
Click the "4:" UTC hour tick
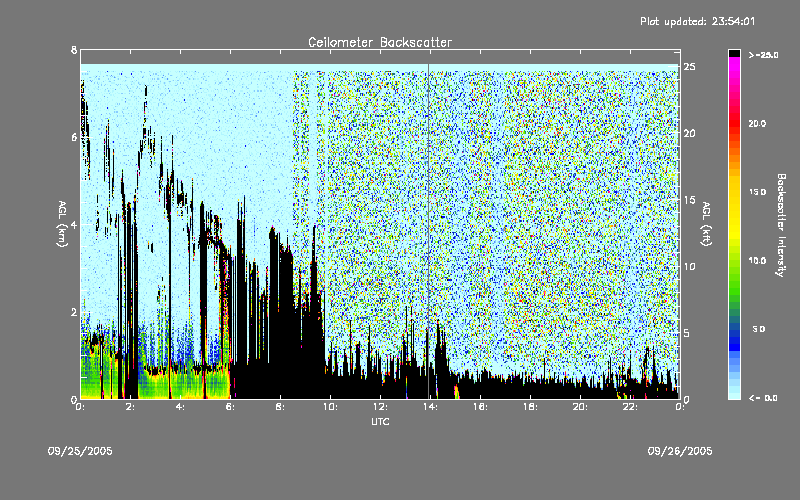180,407
